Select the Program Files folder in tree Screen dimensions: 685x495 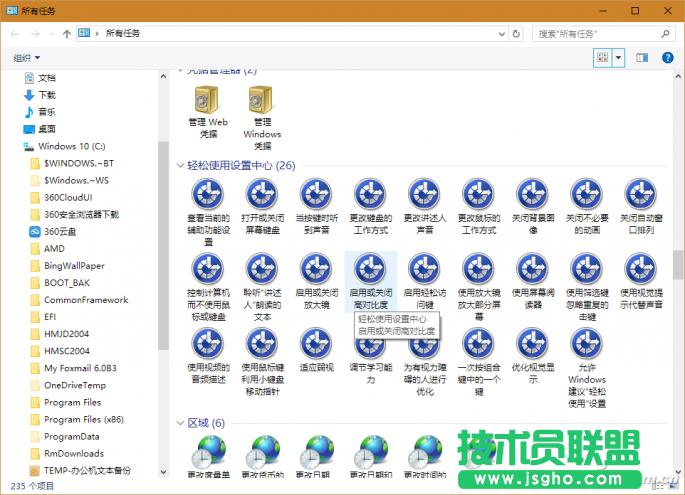tap(72, 402)
